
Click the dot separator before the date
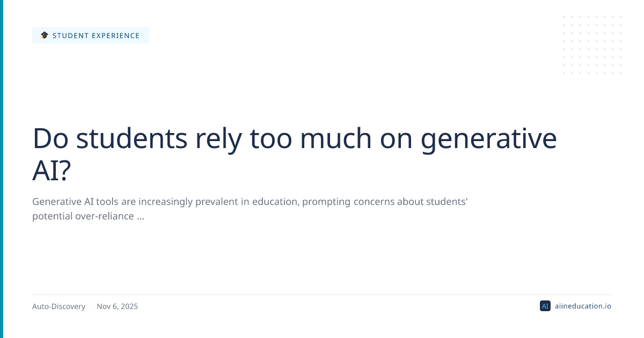point(91,307)
